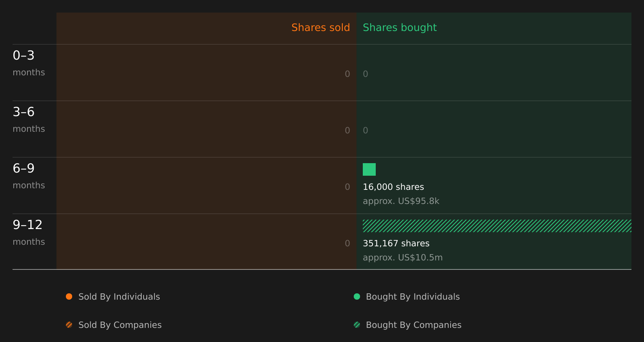
Task: Click the Bought By Individuals legend label
Action: (413, 297)
